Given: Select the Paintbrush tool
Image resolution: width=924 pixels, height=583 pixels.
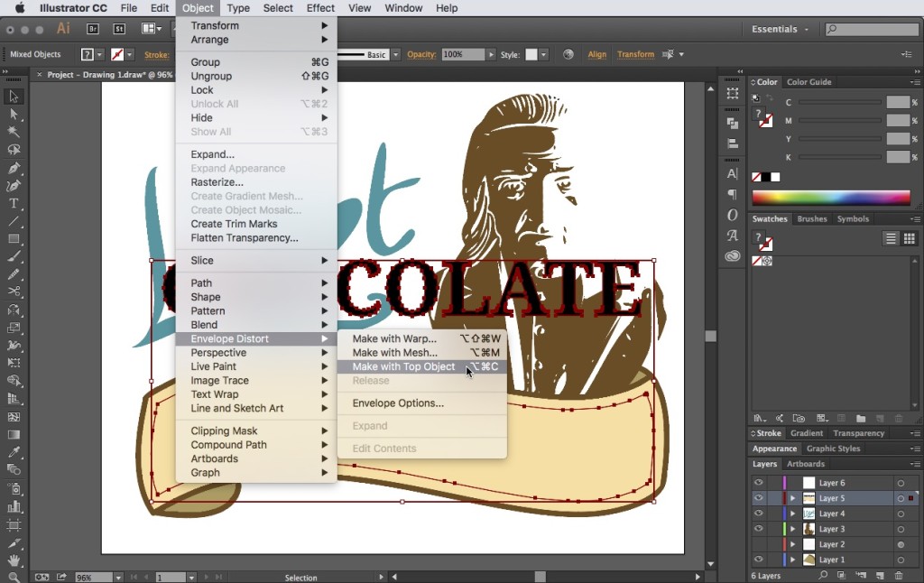Looking at the screenshot, I should (14, 256).
